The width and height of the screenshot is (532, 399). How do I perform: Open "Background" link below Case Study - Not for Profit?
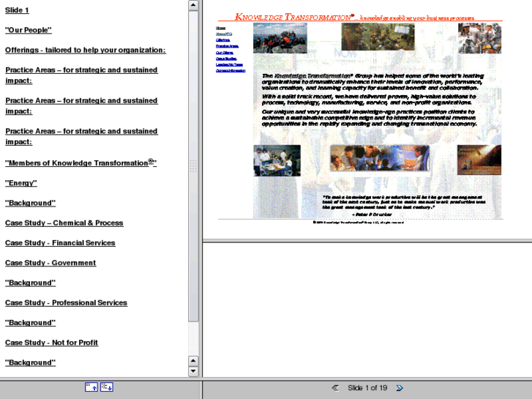tap(30, 362)
